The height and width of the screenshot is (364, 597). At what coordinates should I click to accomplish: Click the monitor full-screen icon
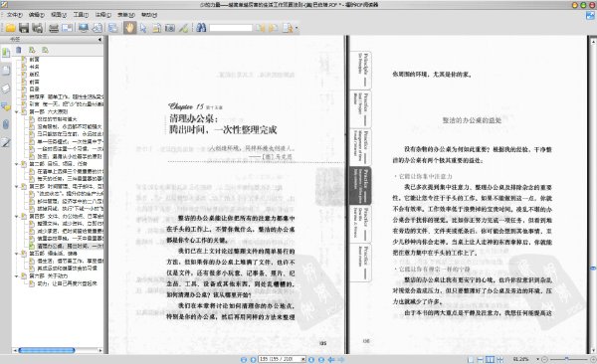click(x=84, y=28)
